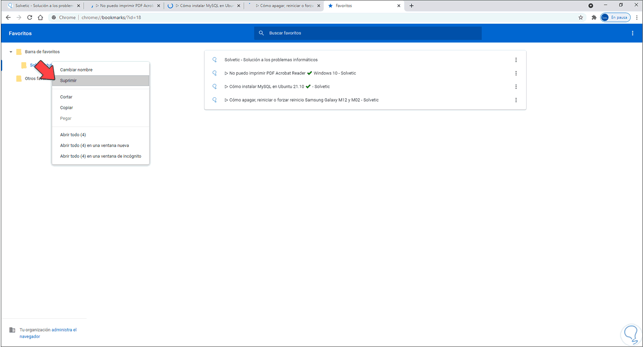This screenshot has width=644, height=347.
Task: Bookmark this page with the star icon
Action: point(581,18)
